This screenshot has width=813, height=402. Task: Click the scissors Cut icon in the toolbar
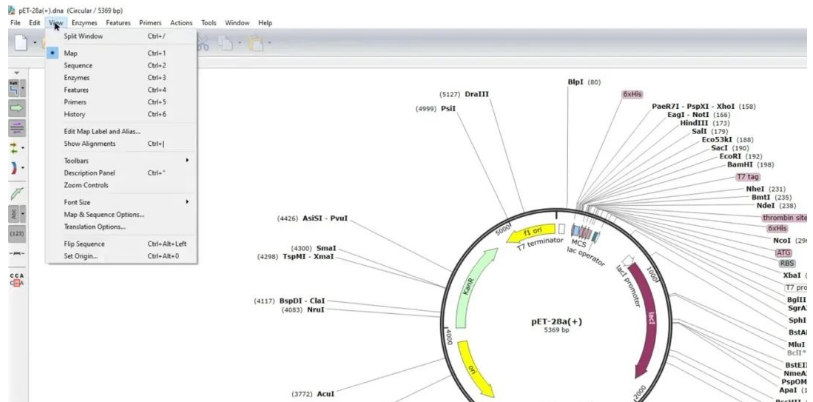(x=202, y=43)
